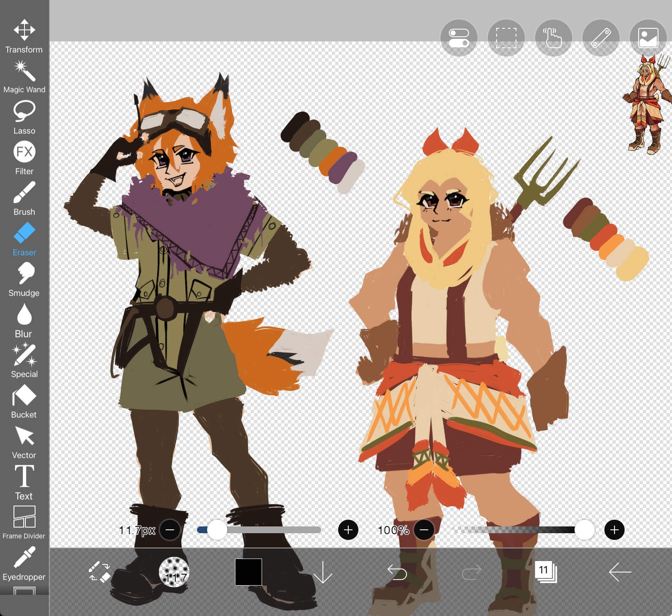Viewport: 672px width, 616px height.
Task: Tap the back arrow button
Action: coord(620,572)
